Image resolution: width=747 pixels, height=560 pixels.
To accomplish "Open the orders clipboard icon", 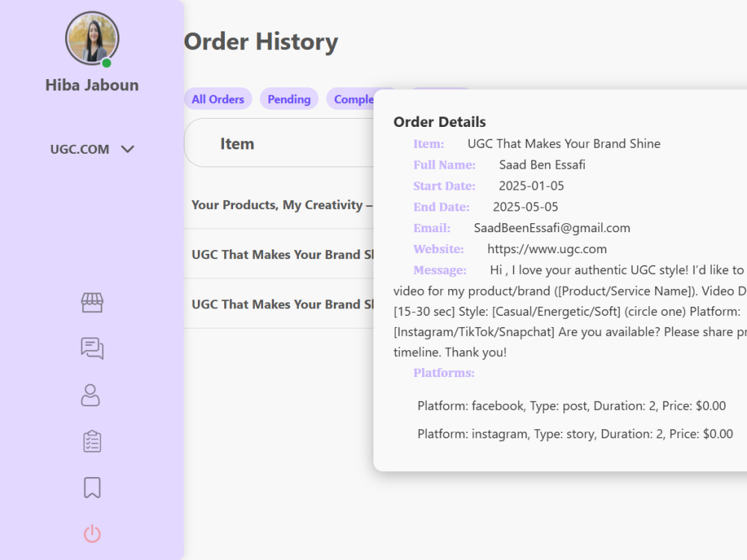I will [92, 441].
